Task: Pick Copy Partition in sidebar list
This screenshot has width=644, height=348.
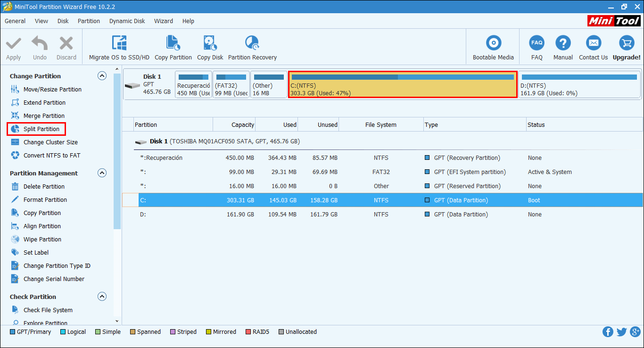Action: pyautogui.click(x=36, y=213)
